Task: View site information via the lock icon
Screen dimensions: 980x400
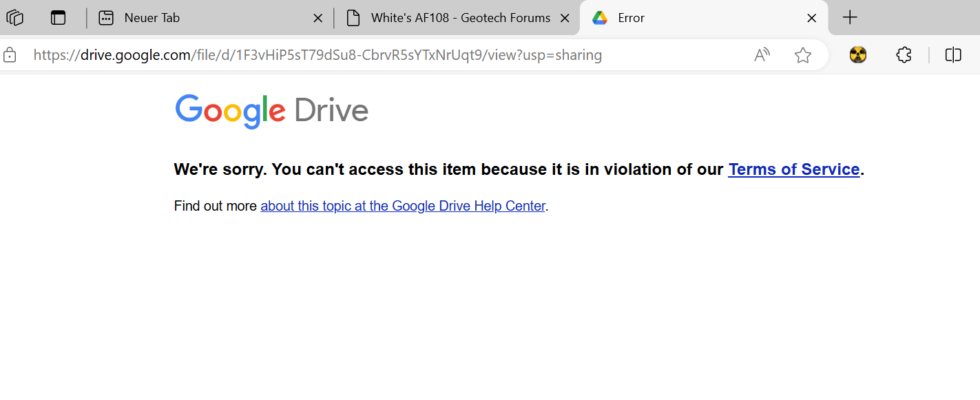Action: [x=10, y=55]
